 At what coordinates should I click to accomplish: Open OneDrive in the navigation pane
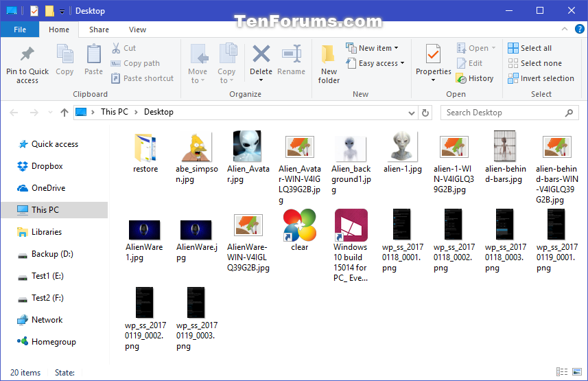pos(48,188)
